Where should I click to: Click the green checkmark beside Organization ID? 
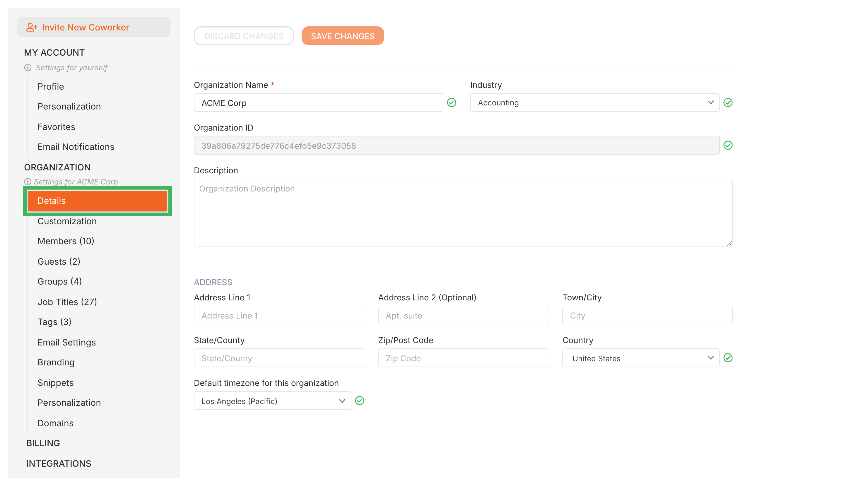click(728, 146)
